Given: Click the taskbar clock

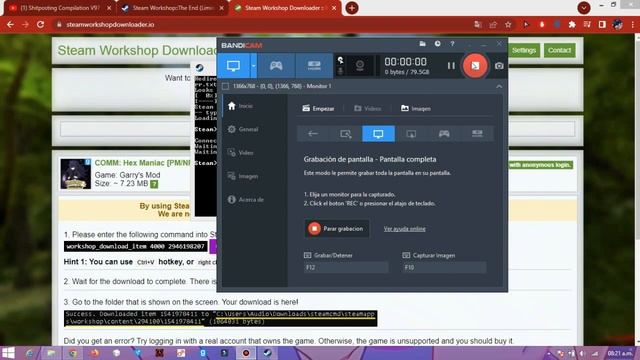Looking at the screenshot, I should tap(620, 353).
